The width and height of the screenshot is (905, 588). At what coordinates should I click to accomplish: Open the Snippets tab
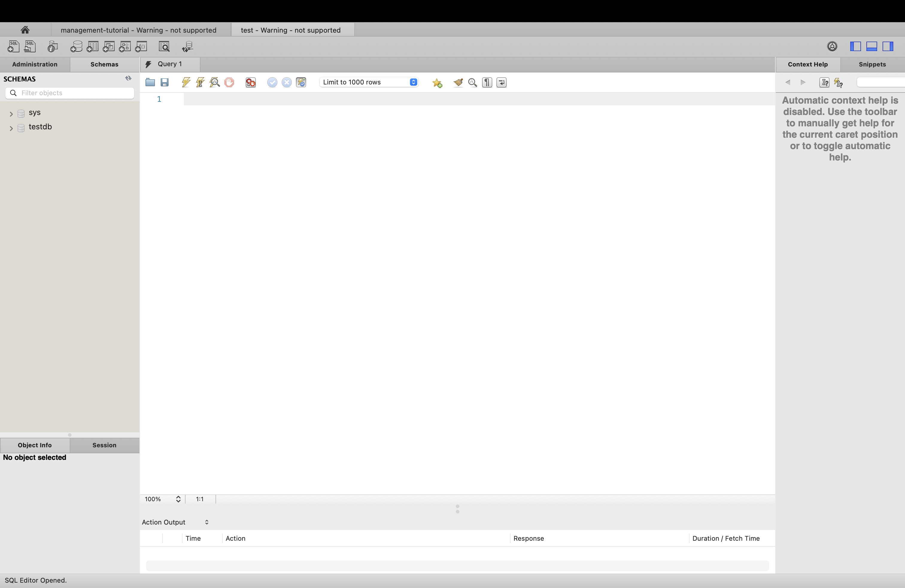pos(872,64)
